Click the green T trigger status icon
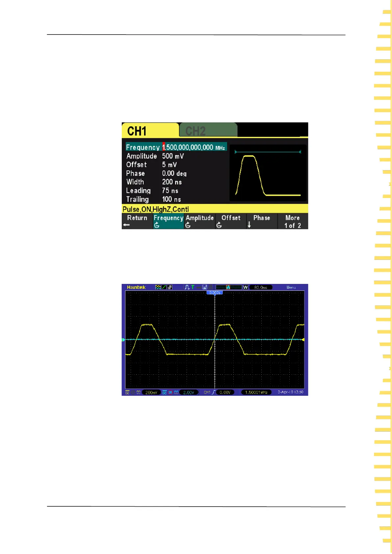This screenshot has width=392, height=554. [193, 287]
